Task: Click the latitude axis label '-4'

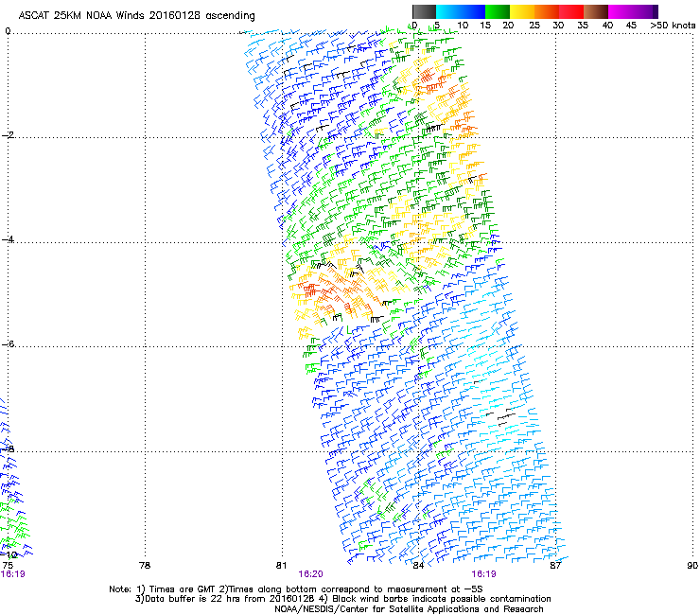Action: click(8, 239)
